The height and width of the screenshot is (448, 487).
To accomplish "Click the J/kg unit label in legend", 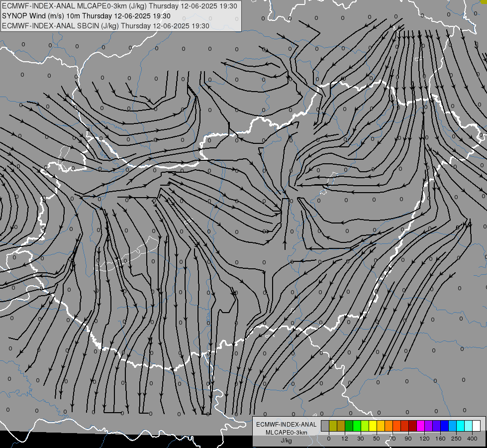I will pyautogui.click(x=287, y=441).
